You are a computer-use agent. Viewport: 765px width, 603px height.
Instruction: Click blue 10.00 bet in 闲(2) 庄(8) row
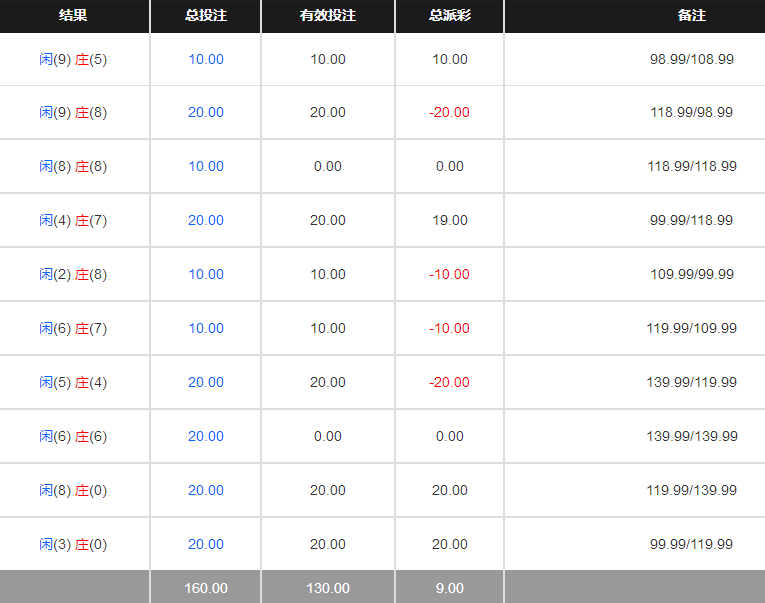206,275
